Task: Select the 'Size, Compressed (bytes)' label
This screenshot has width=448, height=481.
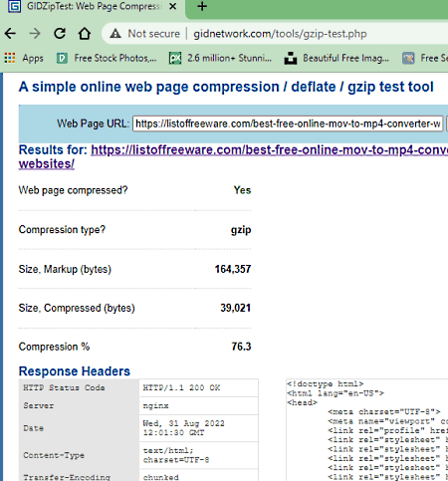Action: pos(77,308)
